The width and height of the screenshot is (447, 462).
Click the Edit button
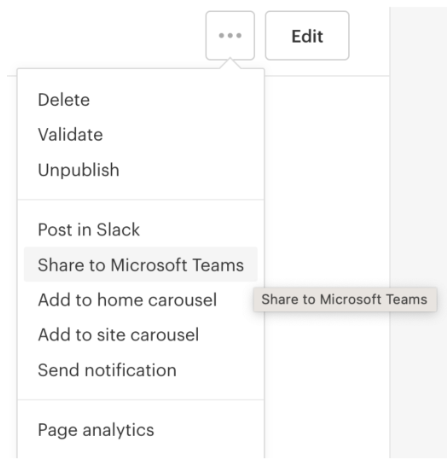pos(307,36)
